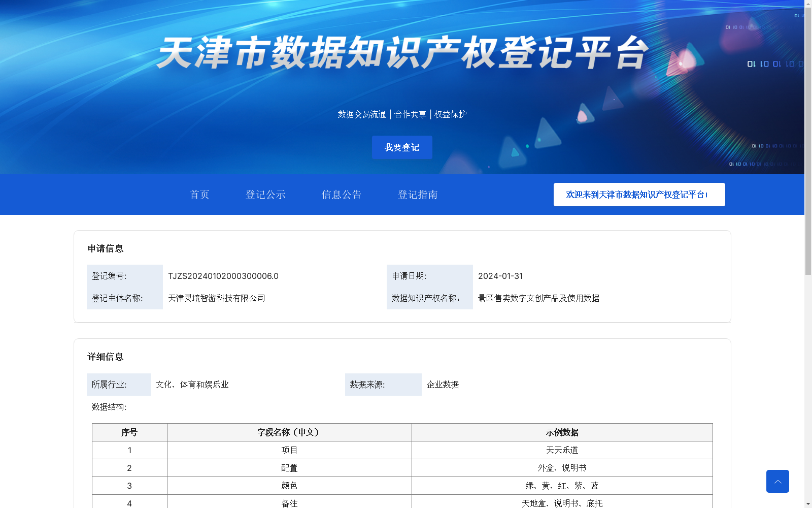Click the 登记主体名称 label

click(117, 298)
